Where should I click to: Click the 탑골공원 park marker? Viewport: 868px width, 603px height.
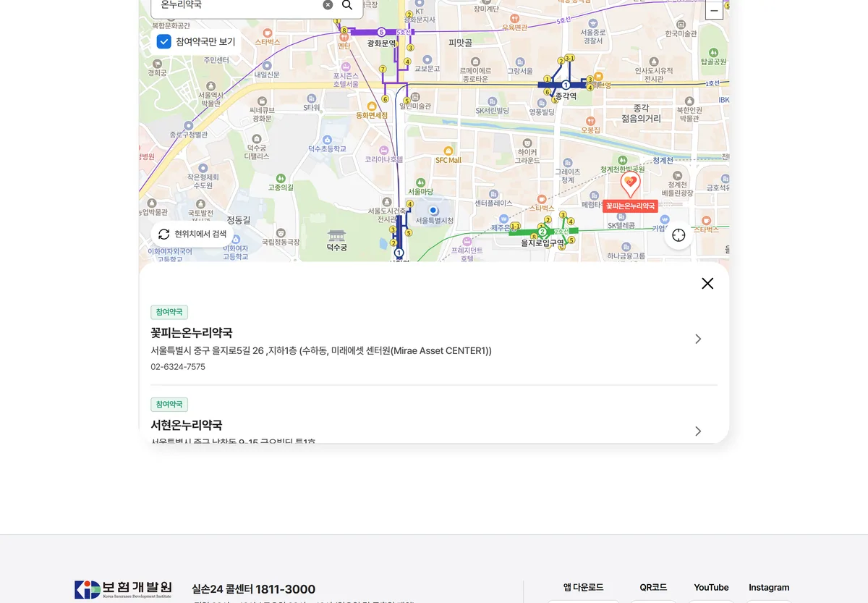[713, 52]
